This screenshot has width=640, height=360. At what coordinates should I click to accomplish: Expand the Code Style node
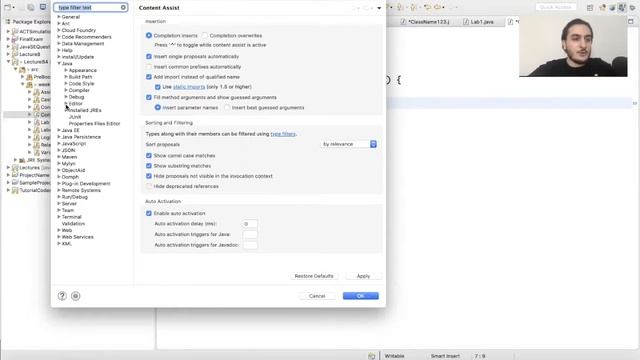tap(66, 83)
